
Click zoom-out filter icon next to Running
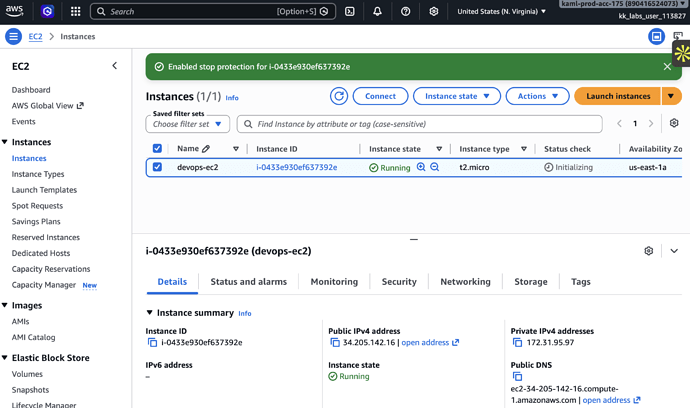(x=434, y=167)
